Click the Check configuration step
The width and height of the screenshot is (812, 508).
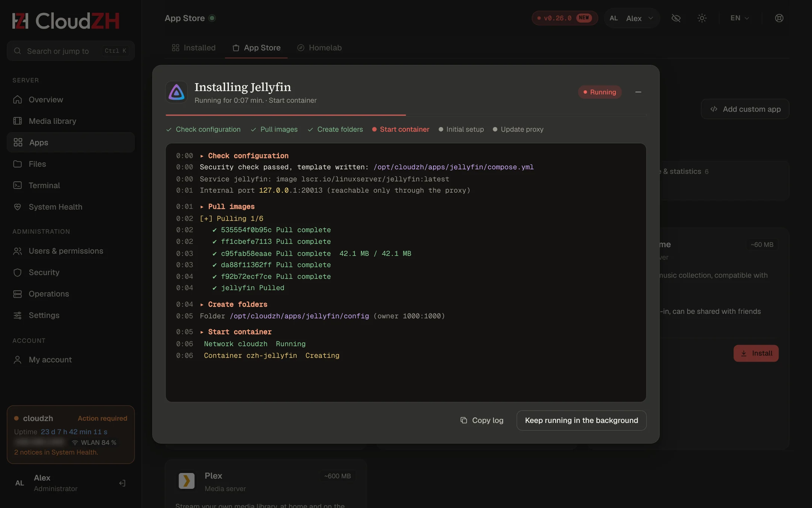pos(203,129)
